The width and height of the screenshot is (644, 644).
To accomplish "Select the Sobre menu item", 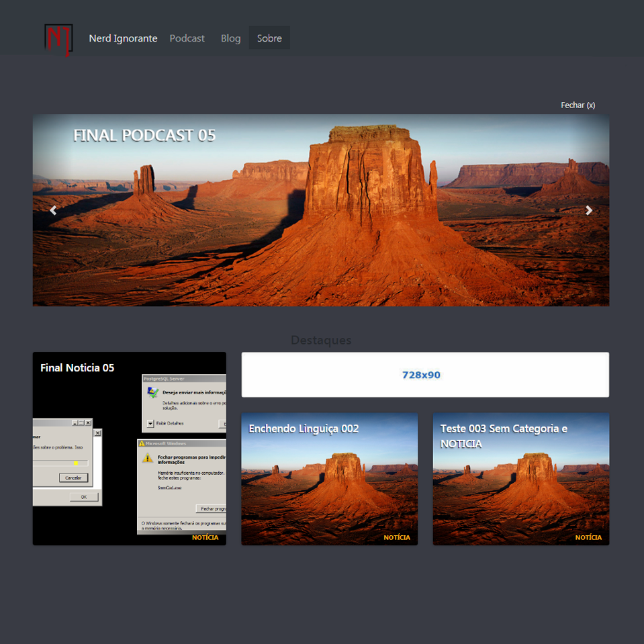I will coord(269,38).
